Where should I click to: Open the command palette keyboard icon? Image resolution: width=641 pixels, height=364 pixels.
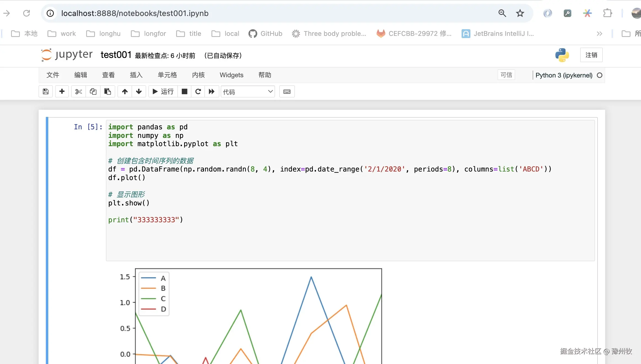click(287, 92)
